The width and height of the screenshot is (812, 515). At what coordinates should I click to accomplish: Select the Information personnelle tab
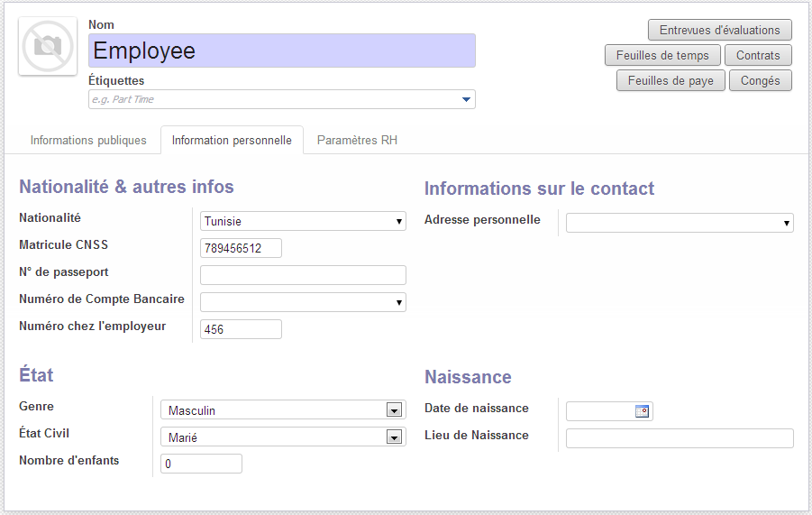pyautogui.click(x=232, y=141)
